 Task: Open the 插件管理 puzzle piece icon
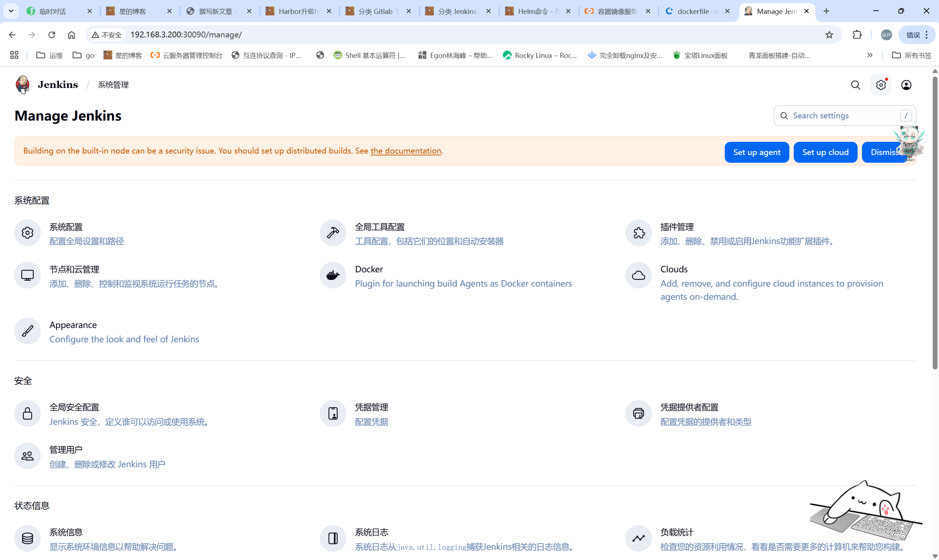(638, 233)
